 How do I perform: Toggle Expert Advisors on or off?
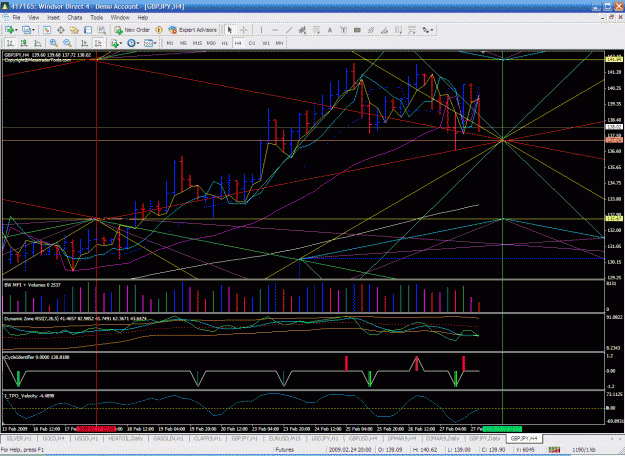pos(193,30)
